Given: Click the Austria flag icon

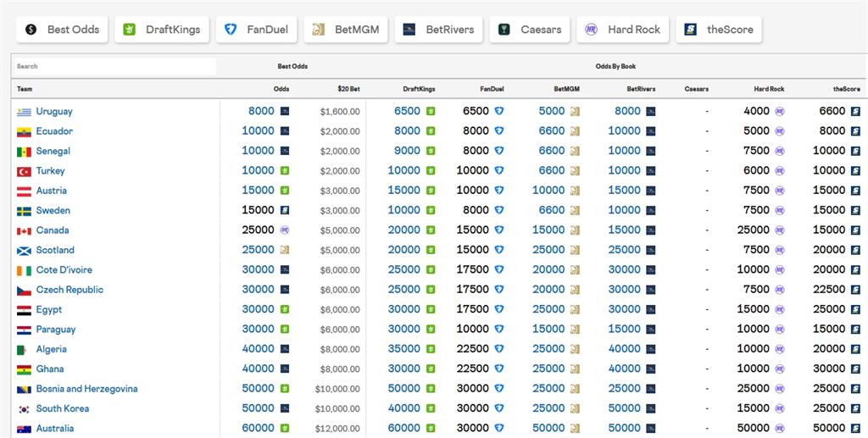Looking at the screenshot, I should pos(24,191).
